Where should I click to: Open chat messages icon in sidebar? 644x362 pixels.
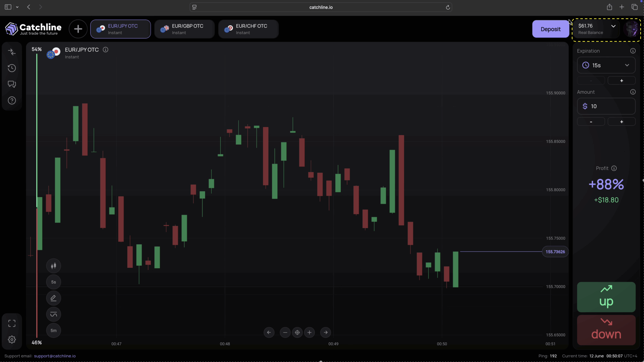pyautogui.click(x=12, y=84)
